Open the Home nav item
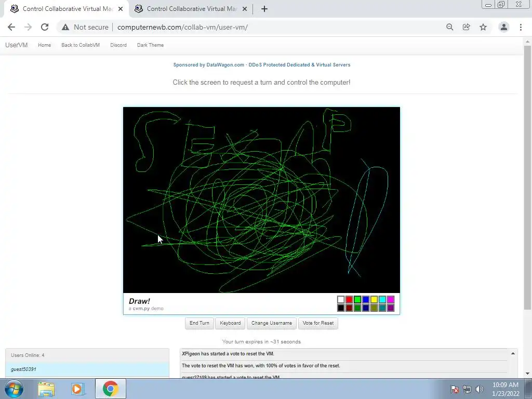 pos(45,45)
